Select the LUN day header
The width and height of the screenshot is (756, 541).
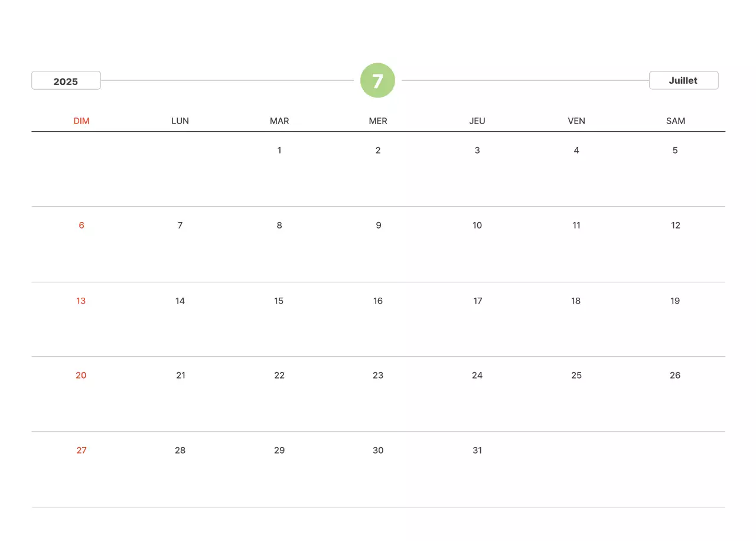(180, 121)
